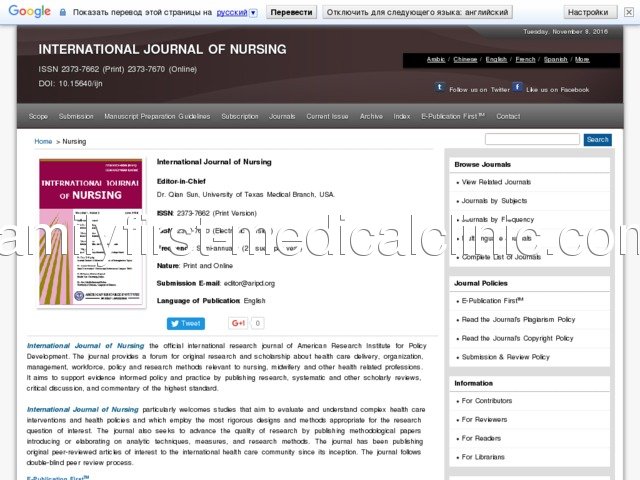Image resolution: width=640 pixels, height=480 pixels.
Task: Focus the site search input field
Action: coord(532,139)
